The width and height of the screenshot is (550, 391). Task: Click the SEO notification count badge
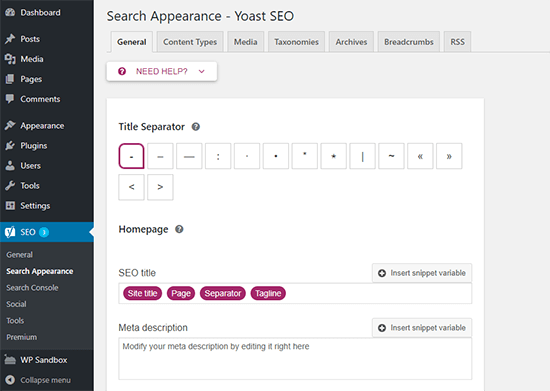click(44, 232)
